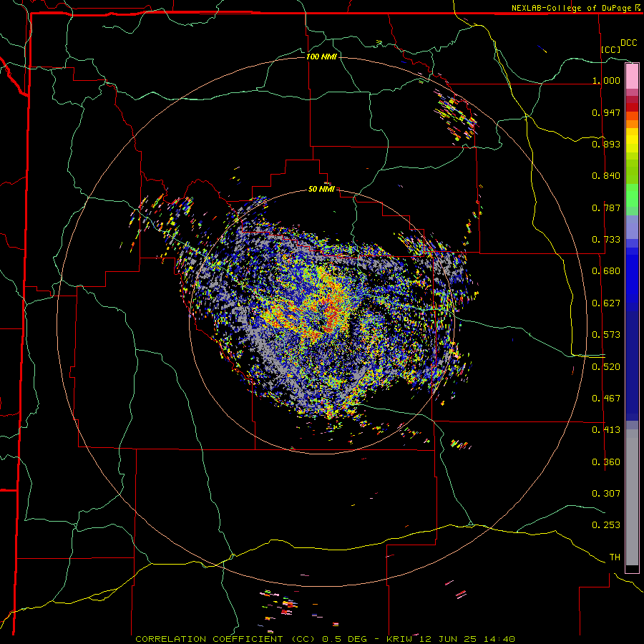
Task: Select the 0.253 scale value
Action: coord(606,525)
